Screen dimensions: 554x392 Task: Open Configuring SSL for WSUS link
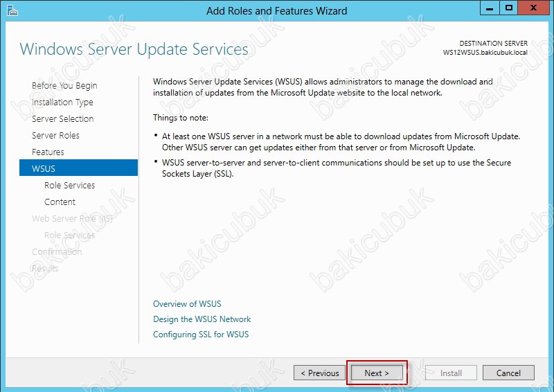[201, 335]
